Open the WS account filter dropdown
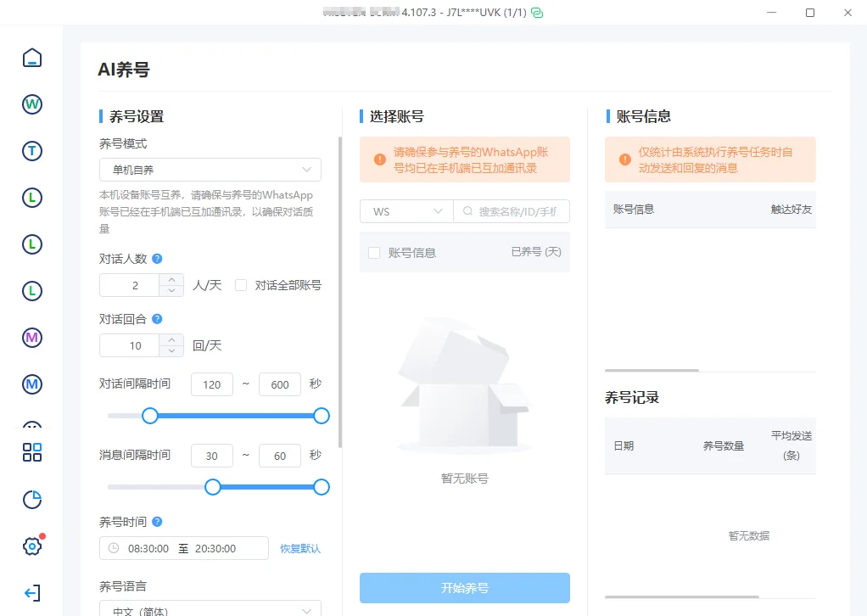 pyautogui.click(x=406, y=210)
